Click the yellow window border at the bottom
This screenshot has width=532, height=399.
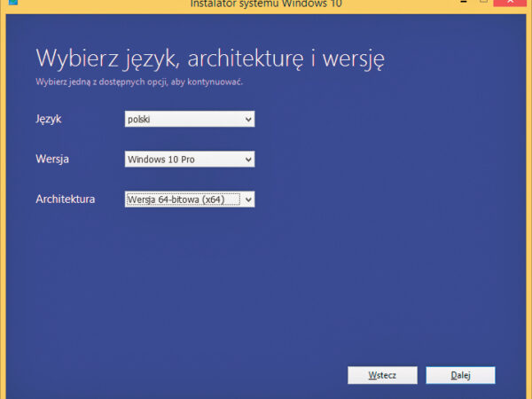click(x=266, y=395)
